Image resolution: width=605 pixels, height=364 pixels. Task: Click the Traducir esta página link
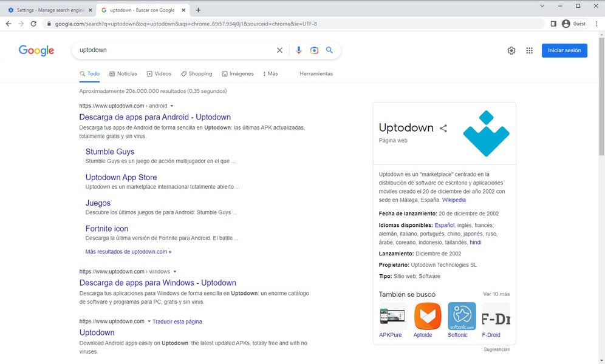177,322
